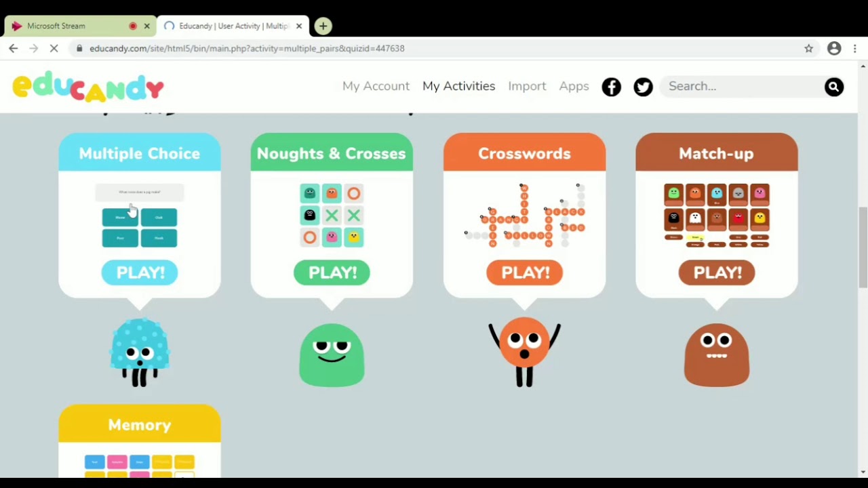Click the Noughts & Crosses card title
The width and height of the screenshot is (868, 488).
click(x=332, y=154)
